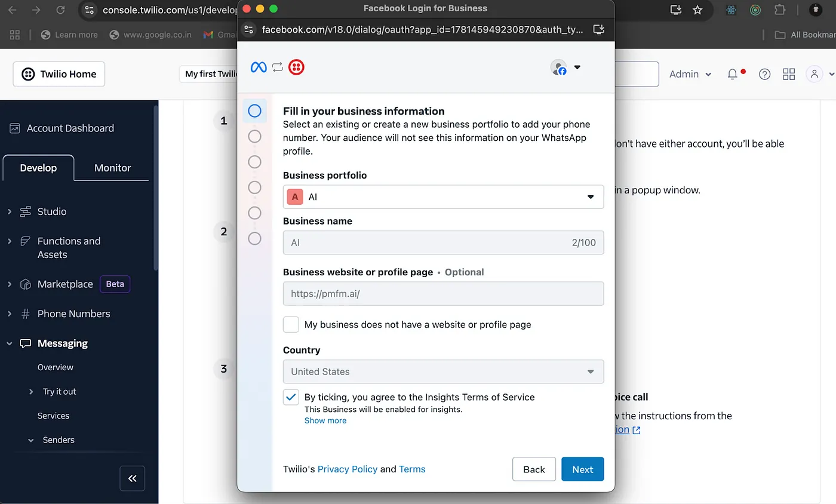Reload the Twilio console page
Image resolution: width=836 pixels, height=504 pixels.
60,10
